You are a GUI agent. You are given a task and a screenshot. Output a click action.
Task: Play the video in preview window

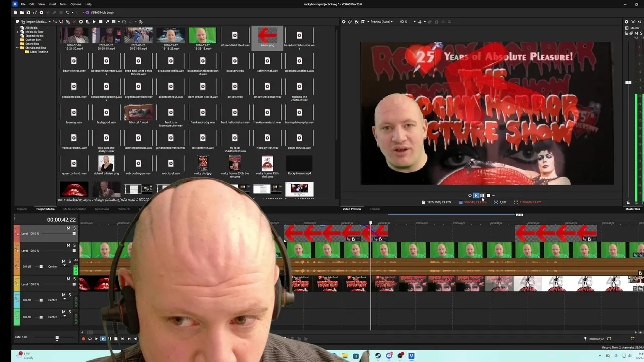click(x=476, y=196)
